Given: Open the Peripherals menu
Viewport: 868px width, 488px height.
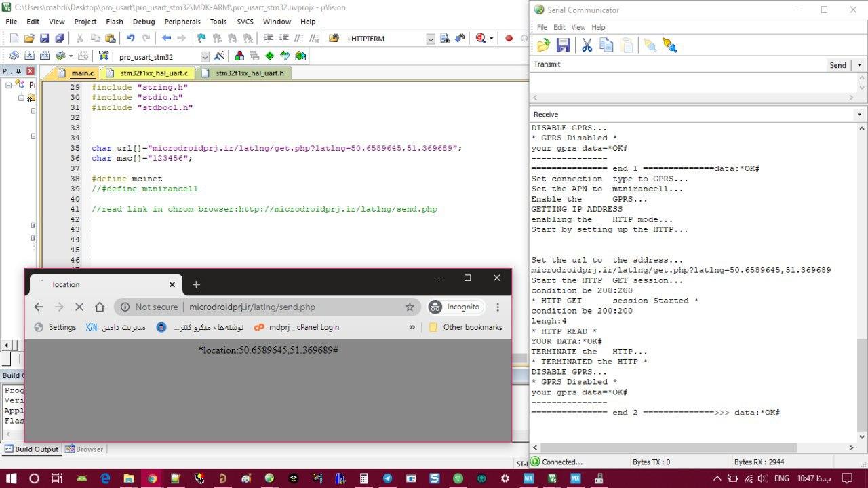Looking at the screenshot, I should pyautogui.click(x=182, y=22).
